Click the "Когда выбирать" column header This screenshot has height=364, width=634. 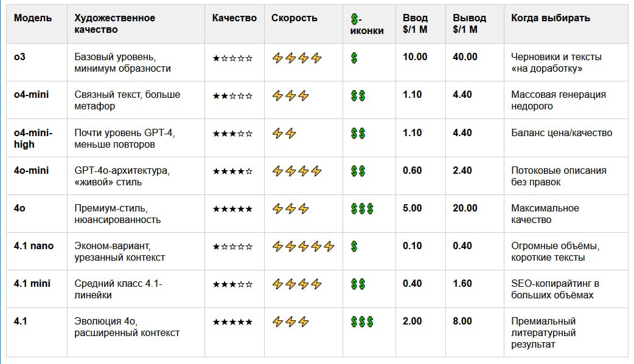coord(551,18)
